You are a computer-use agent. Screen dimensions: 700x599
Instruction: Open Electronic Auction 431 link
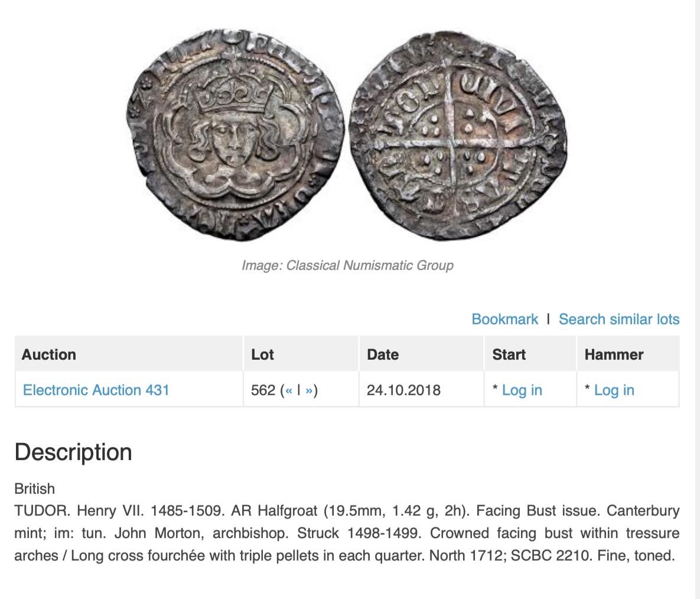point(96,390)
